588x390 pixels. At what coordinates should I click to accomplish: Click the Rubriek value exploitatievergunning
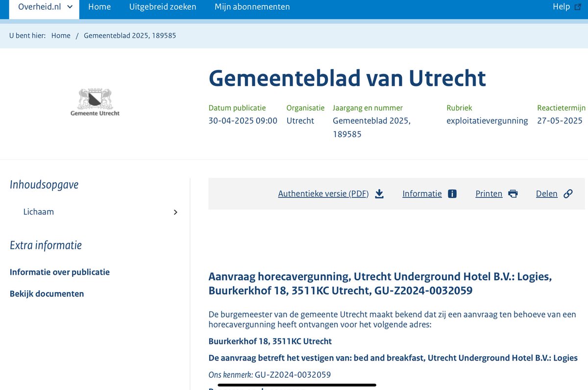point(487,121)
